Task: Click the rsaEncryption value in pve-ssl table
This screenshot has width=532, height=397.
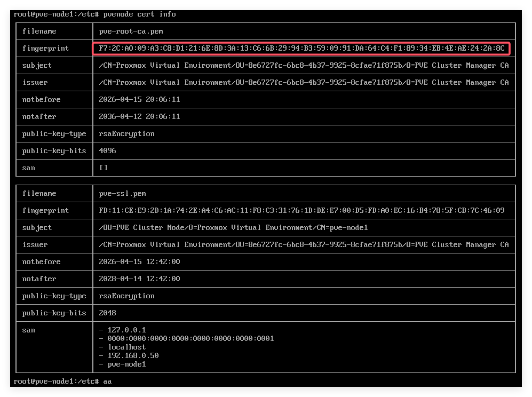Action: coord(126,296)
